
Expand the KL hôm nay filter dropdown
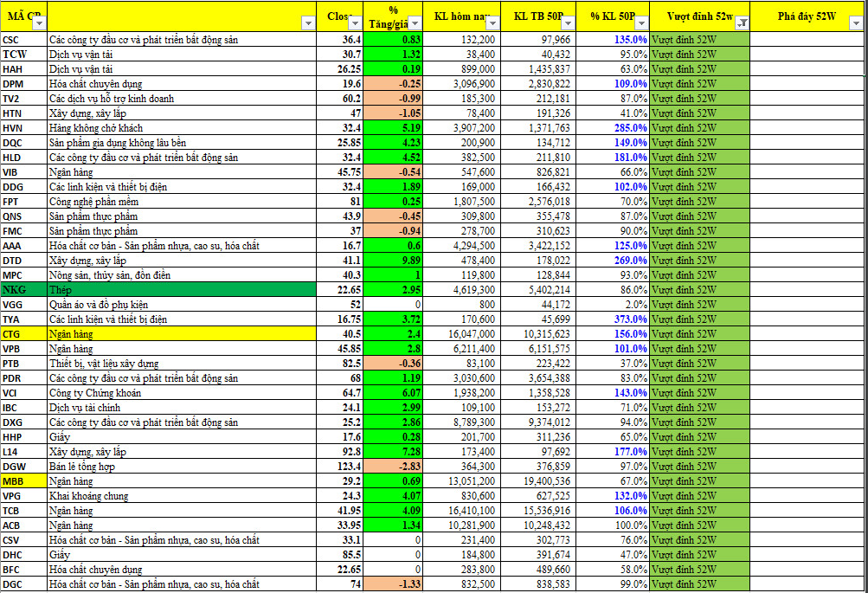(491, 24)
